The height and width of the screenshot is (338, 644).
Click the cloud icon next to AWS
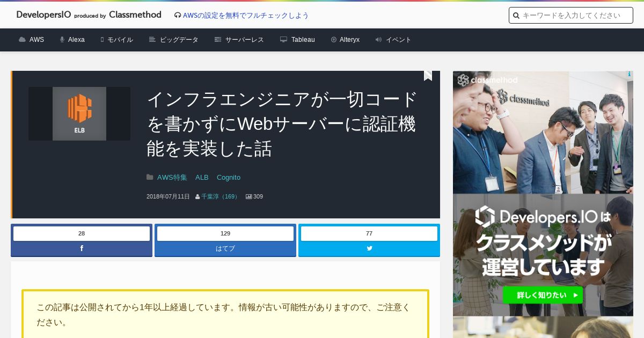[x=22, y=40]
